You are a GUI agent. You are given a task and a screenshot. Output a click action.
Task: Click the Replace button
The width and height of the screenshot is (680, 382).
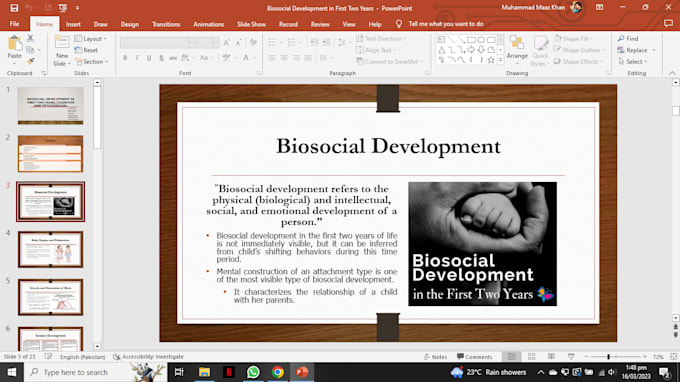633,50
